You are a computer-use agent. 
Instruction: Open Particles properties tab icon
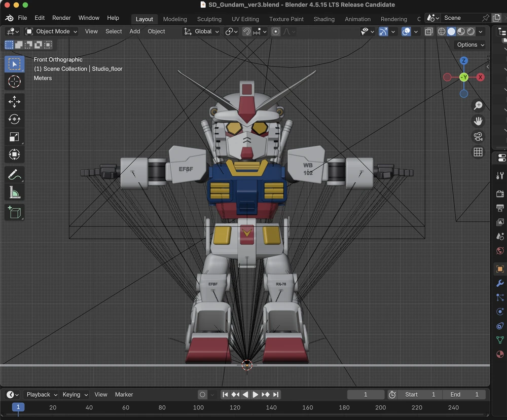pos(500,297)
